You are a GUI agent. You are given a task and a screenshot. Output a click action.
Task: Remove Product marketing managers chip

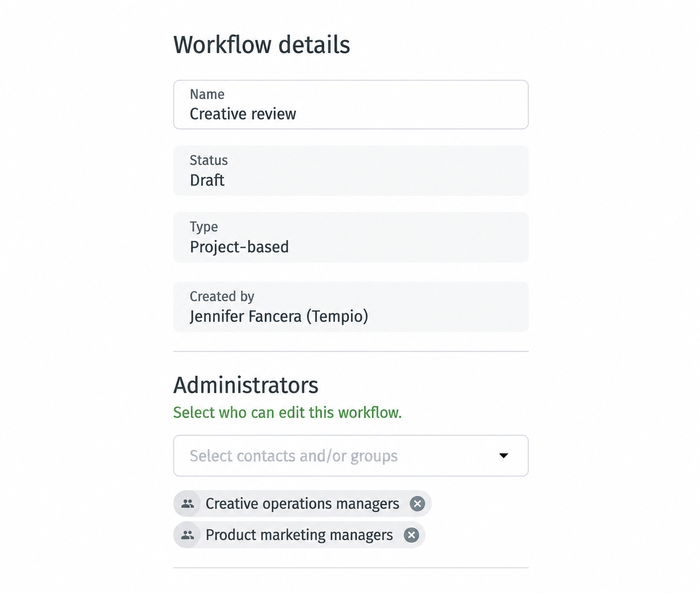coord(411,535)
